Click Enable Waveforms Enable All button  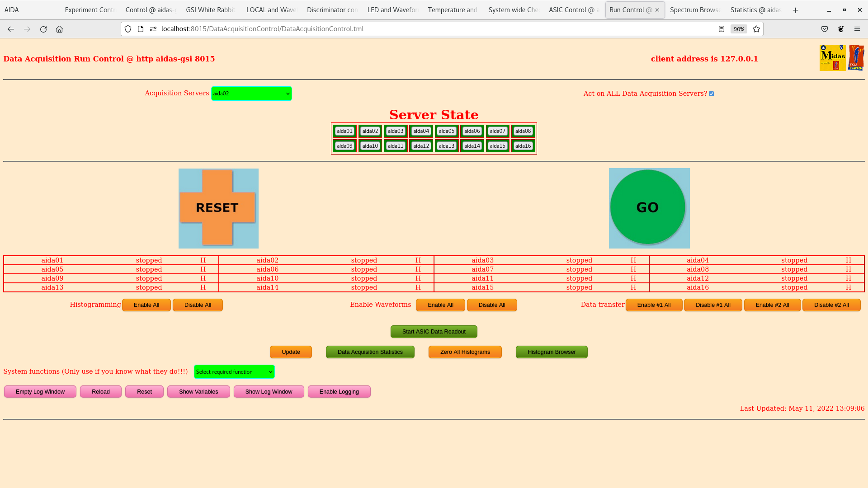tap(440, 305)
